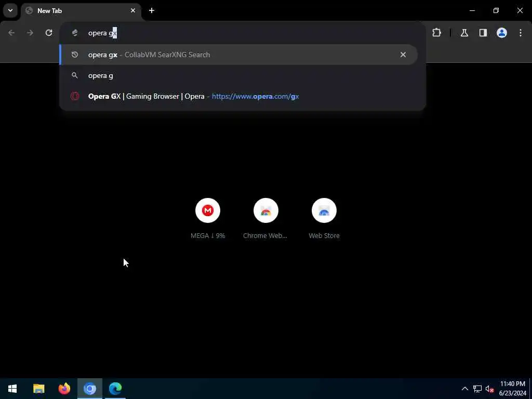
Task: Click the history clock icon in the first suggestion
Action: 75,55
